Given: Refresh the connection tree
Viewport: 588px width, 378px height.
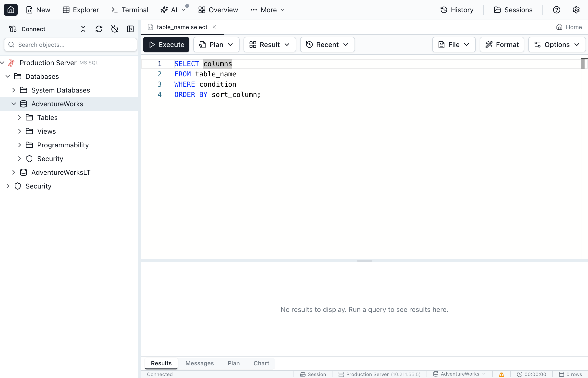Looking at the screenshot, I should click(99, 29).
